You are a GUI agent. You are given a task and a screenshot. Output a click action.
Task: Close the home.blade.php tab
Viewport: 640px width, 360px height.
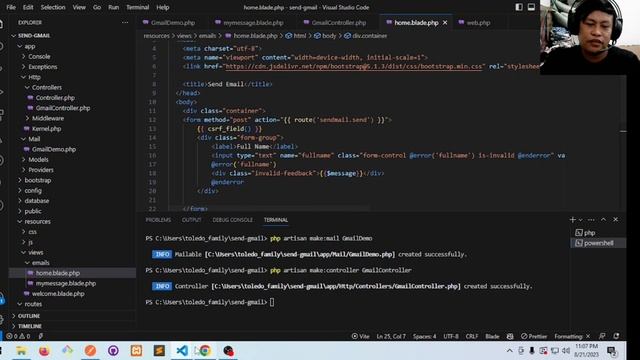tap(445, 23)
